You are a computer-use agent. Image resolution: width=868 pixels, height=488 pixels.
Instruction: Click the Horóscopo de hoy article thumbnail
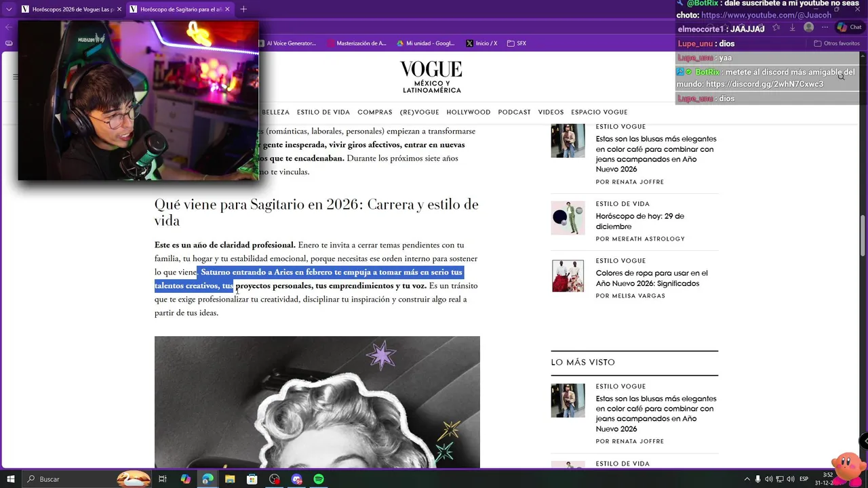click(x=568, y=218)
